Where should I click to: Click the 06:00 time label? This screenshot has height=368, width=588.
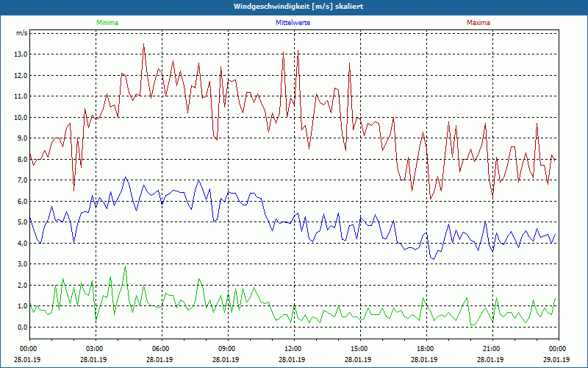[162, 349]
